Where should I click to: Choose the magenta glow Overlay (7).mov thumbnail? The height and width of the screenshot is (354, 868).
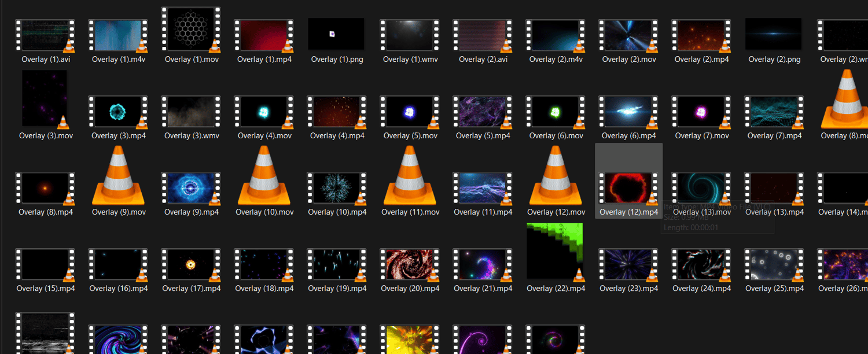coord(701,112)
